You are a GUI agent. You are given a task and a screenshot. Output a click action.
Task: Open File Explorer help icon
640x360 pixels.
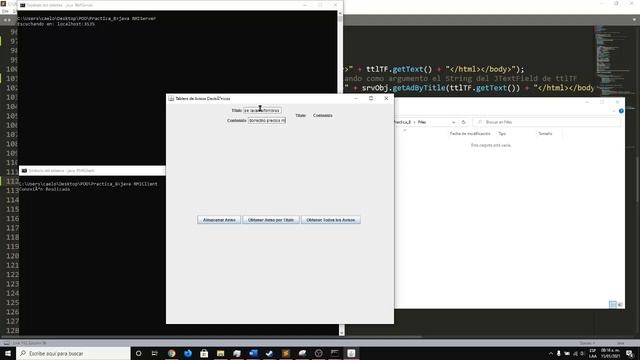(x=621, y=111)
